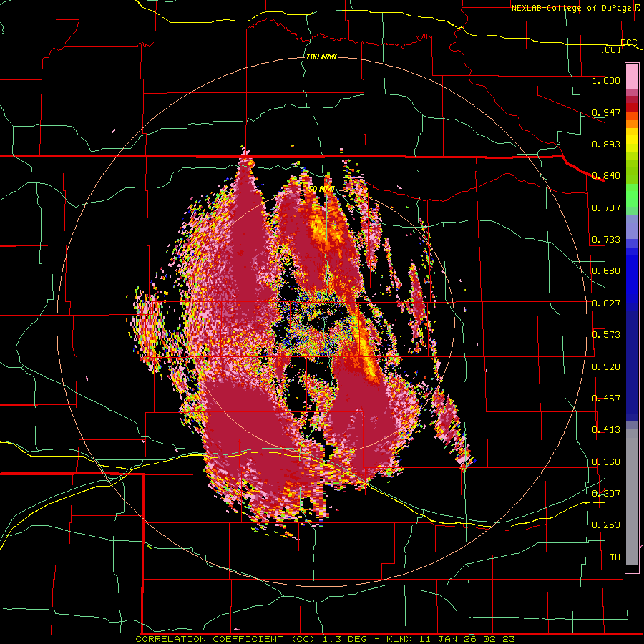
Task: Click the 0.360 legend value
Action: click(606, 462)
